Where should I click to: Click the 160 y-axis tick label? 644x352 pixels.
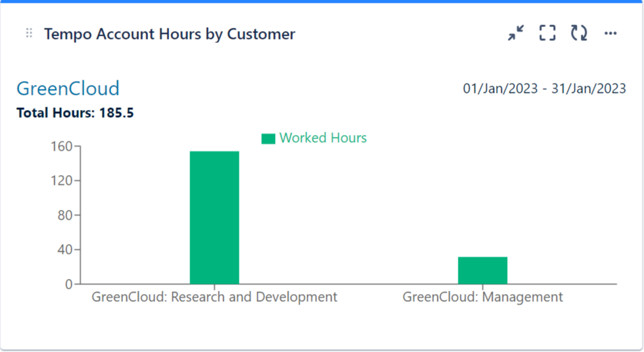point(61,146)
